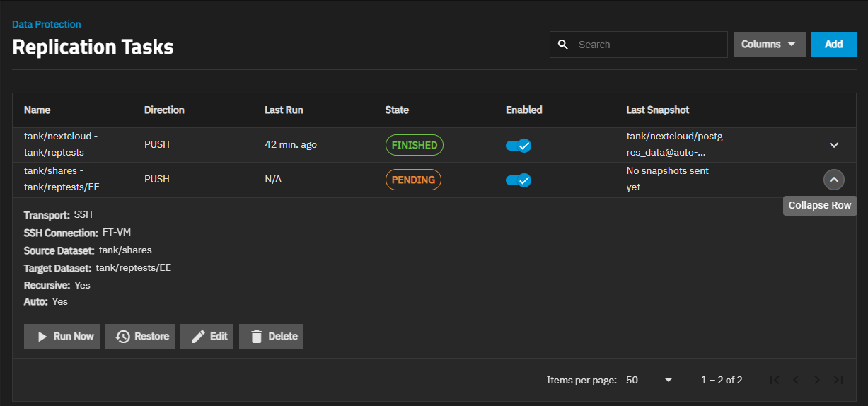Go to the first page
Image resolution: width=868 pixels, height=406 pixels.
coord(775,380)
